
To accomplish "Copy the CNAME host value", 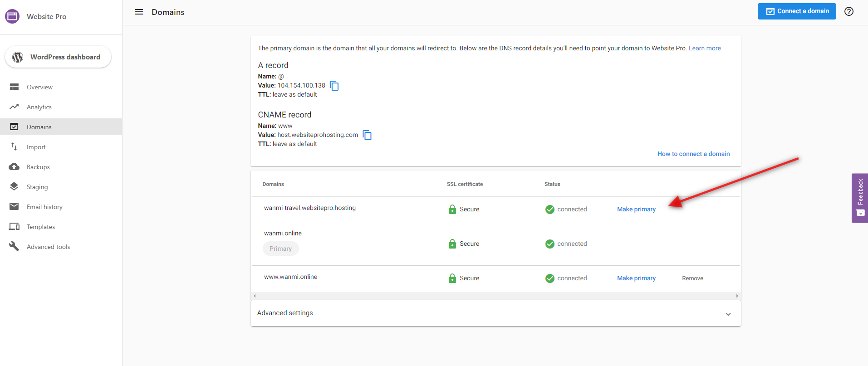I will [367, 135].
